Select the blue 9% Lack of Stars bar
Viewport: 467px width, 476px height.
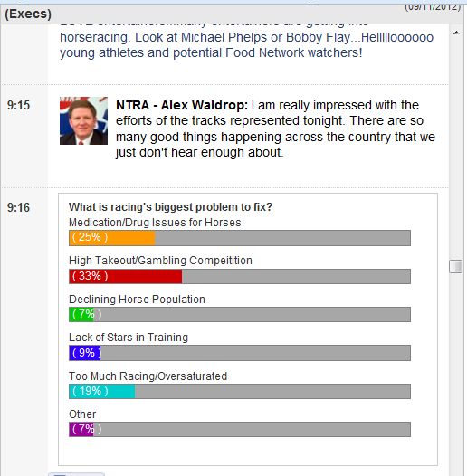click(85, 353)
